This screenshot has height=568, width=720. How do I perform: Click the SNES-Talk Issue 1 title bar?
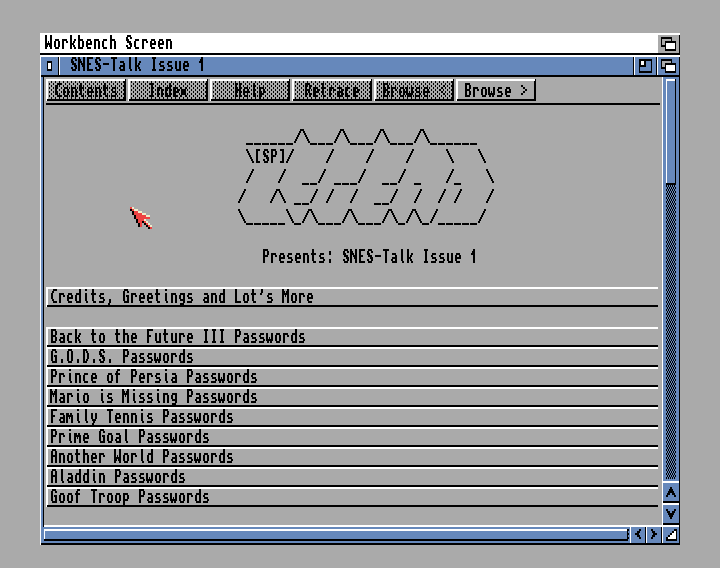click(x=346, y=66)
